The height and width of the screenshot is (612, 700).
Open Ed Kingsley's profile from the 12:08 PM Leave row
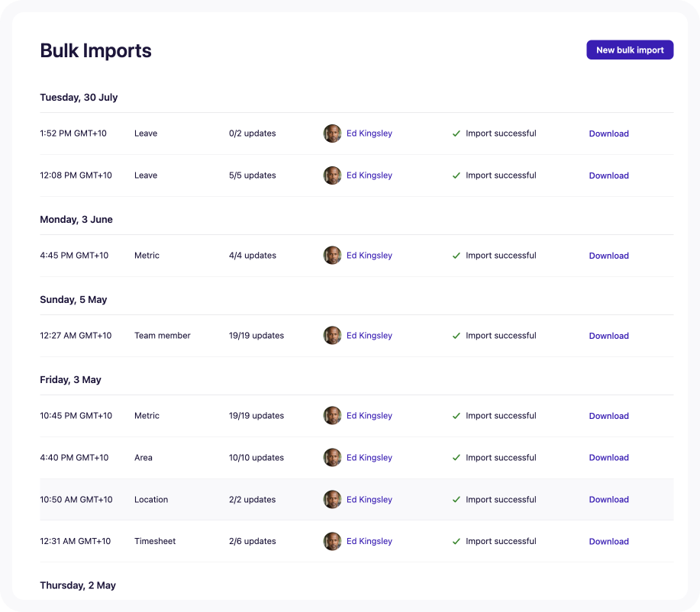tap(369, 175)
